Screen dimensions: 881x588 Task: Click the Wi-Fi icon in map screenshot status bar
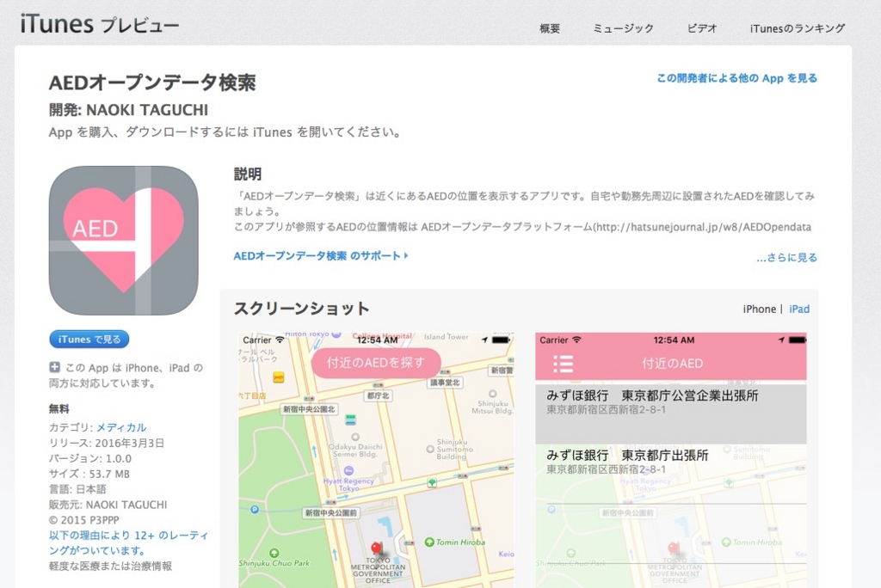tap(280, 340)
